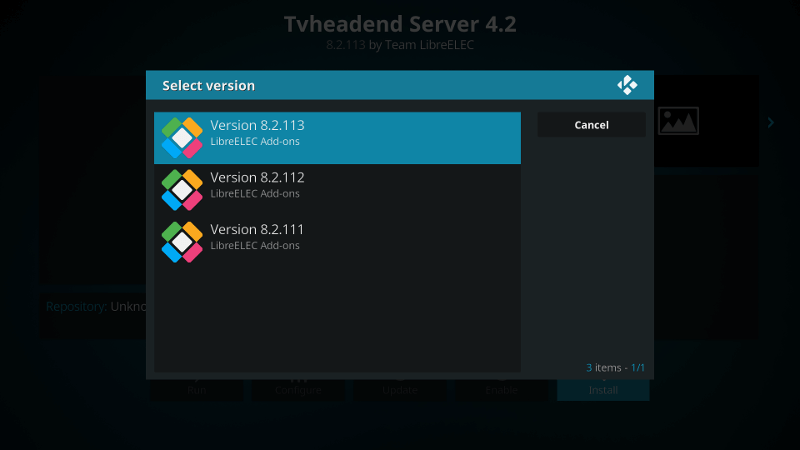Click the dimmed Configure button
Image resolution: width=800 pixels, height=450 pixels.
(x=298, y=390)
